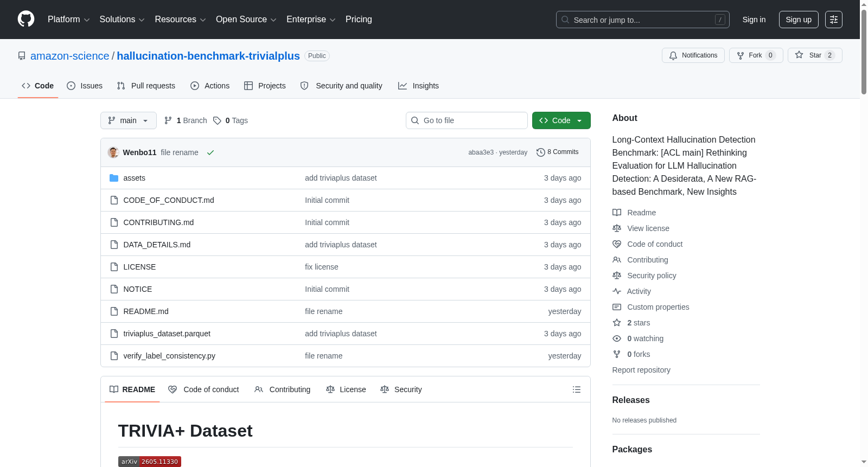Open hallucination-benchmark-trivialplus repository link
Viewport: 868px width, 467px height.
[208, 56]
